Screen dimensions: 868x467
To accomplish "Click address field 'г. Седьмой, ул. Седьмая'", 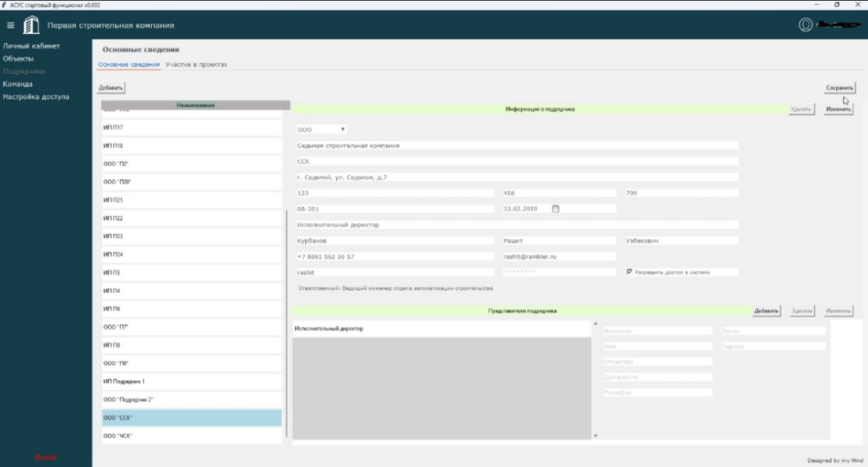I will point(517,177).
